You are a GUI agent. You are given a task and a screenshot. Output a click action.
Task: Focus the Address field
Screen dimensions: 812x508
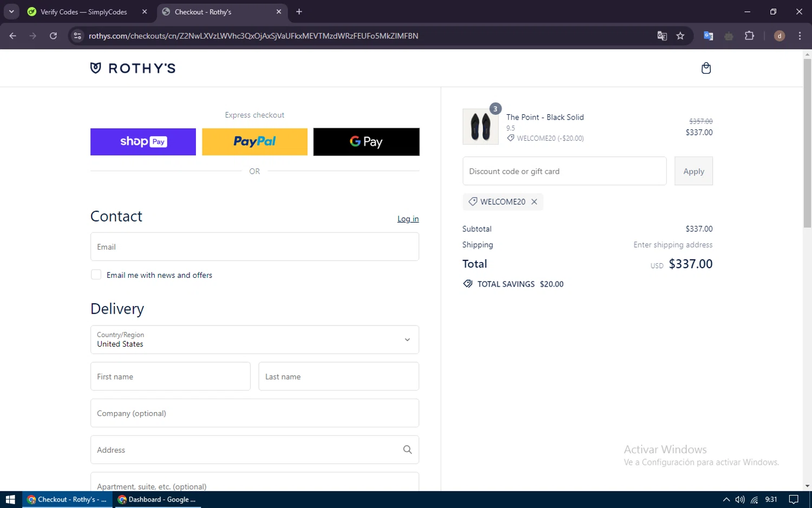(x=254, y=450)
